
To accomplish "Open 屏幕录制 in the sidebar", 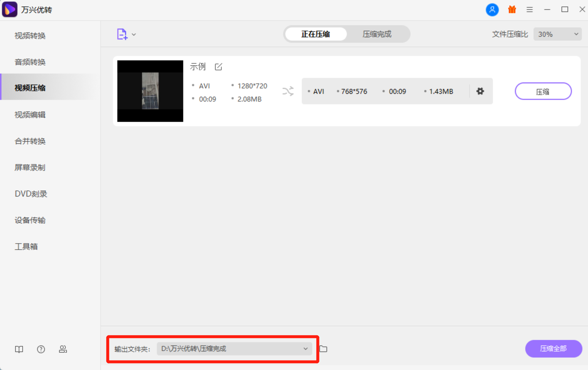I will click(x=30, y=167).
